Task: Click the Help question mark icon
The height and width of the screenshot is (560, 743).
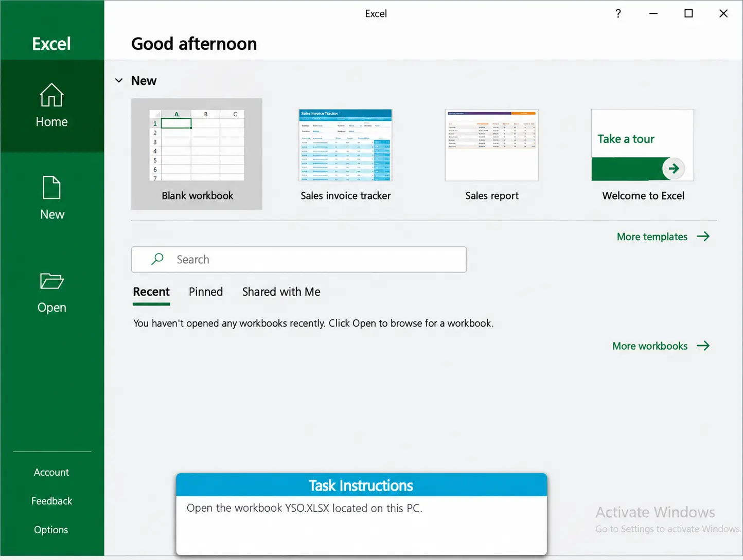Action: tap(618, 14)
